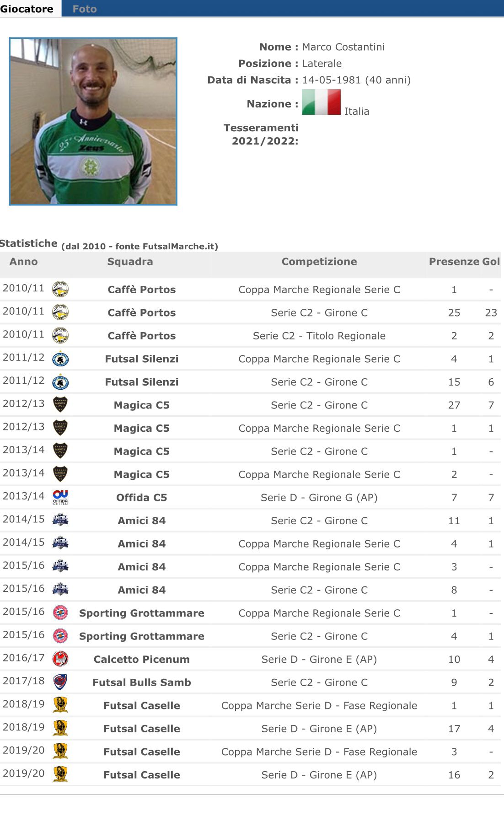Image resolution: width=504 pixels, height=827 pixels.
Task: Click Serie D - Girone G (AP) competition
Action: (319, 498)
